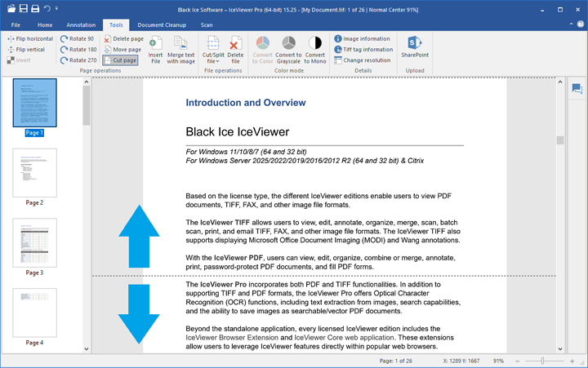The height and width of the screenshot is (368, 588).
Task: Select Page 2 thumbnail
Action: click(x=35, y=173)
